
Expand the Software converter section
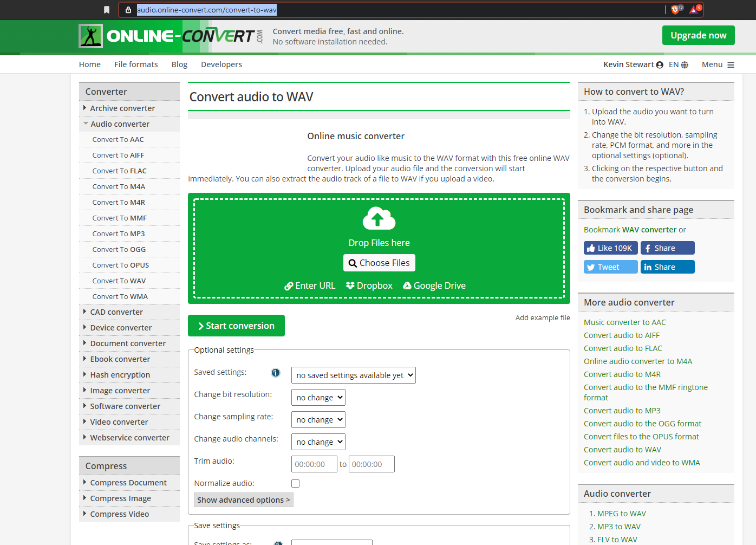[x=129, y=406]
